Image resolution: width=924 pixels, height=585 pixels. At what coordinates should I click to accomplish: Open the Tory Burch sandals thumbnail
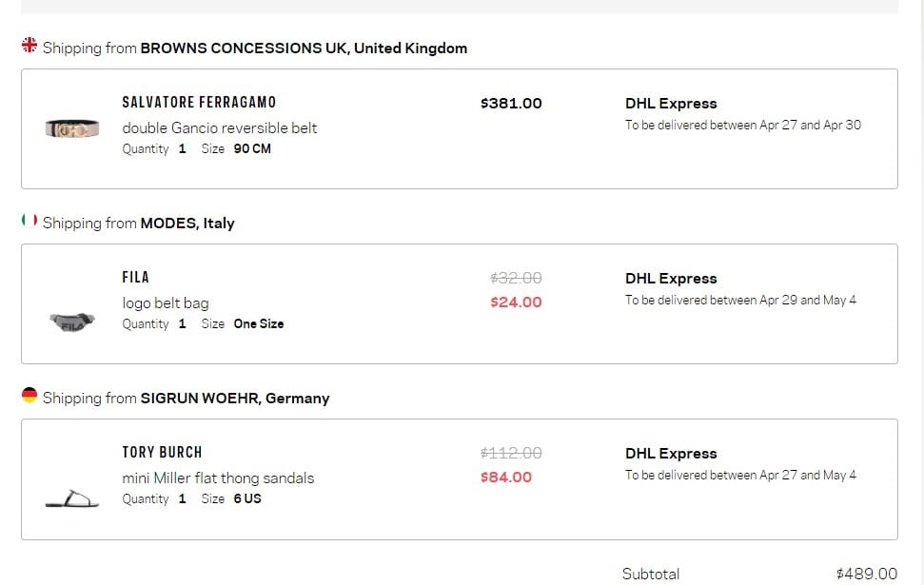tap(71, 498)
